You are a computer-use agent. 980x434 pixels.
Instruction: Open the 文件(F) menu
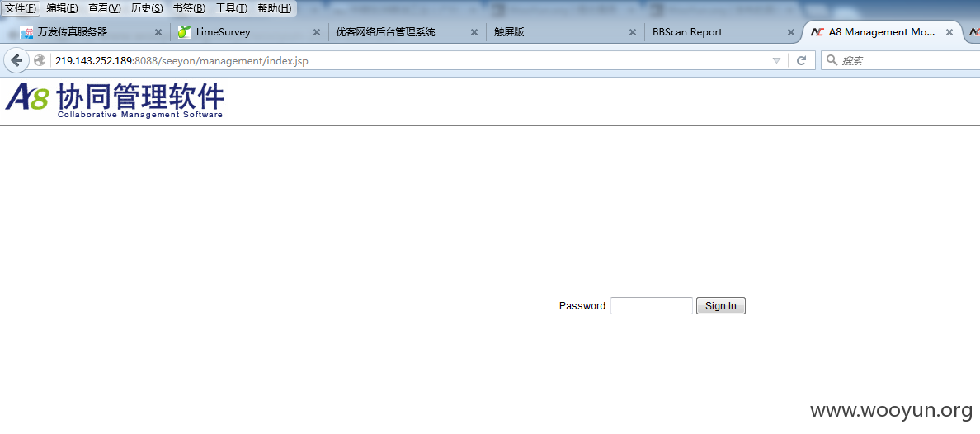(21, 8)
